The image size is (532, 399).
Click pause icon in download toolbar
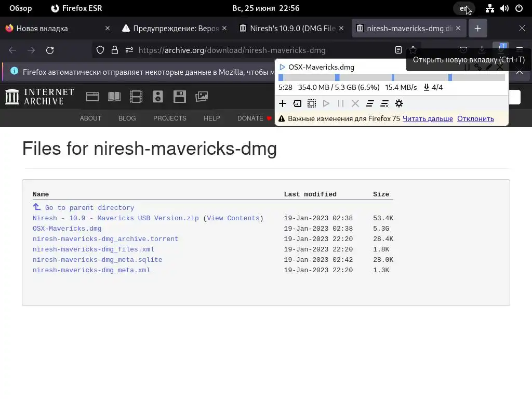point(341,103)
